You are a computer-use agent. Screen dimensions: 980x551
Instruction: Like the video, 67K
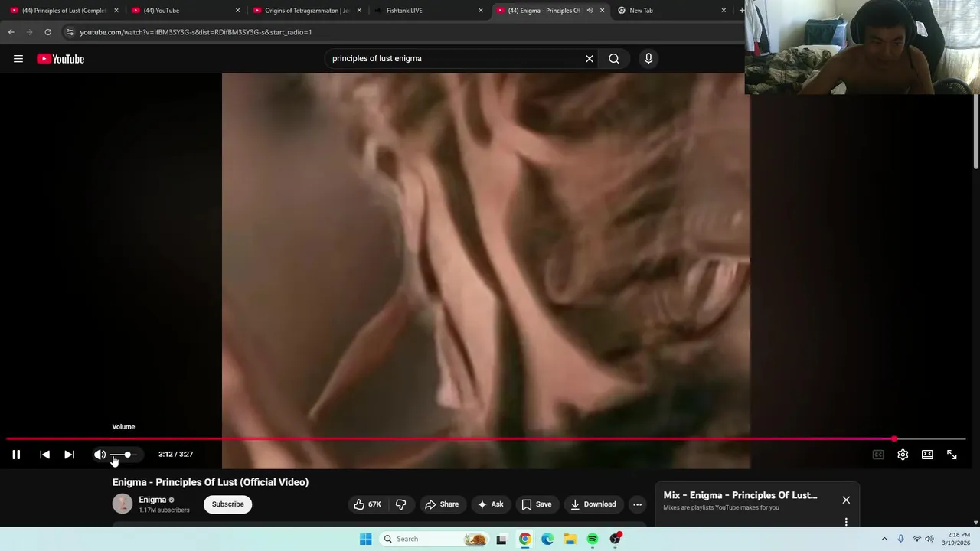tap(367, 504)
